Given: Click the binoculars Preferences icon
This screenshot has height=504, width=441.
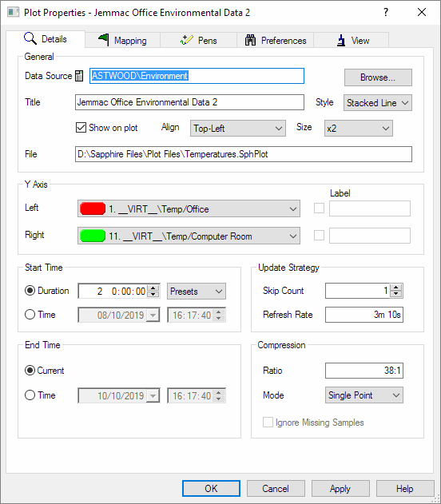Looking at the screenshot, I should point(250,40).
